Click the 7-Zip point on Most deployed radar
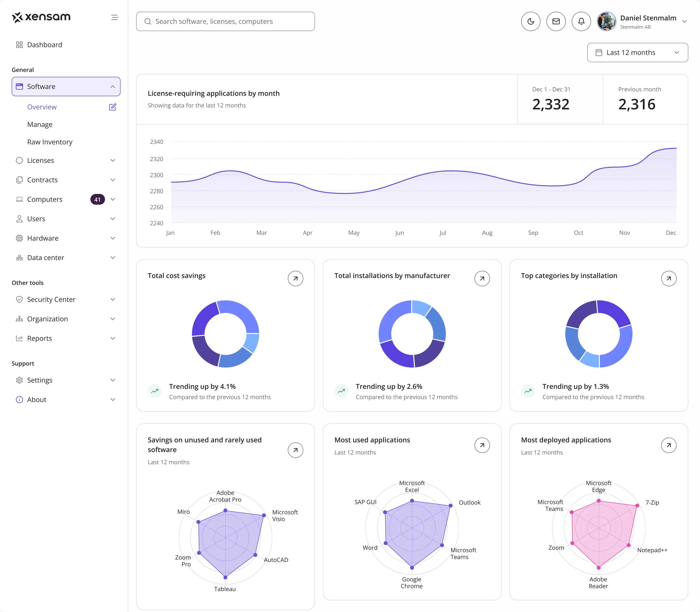The width and height of the screenshot is (700, 612). click(x=637, y=506)
